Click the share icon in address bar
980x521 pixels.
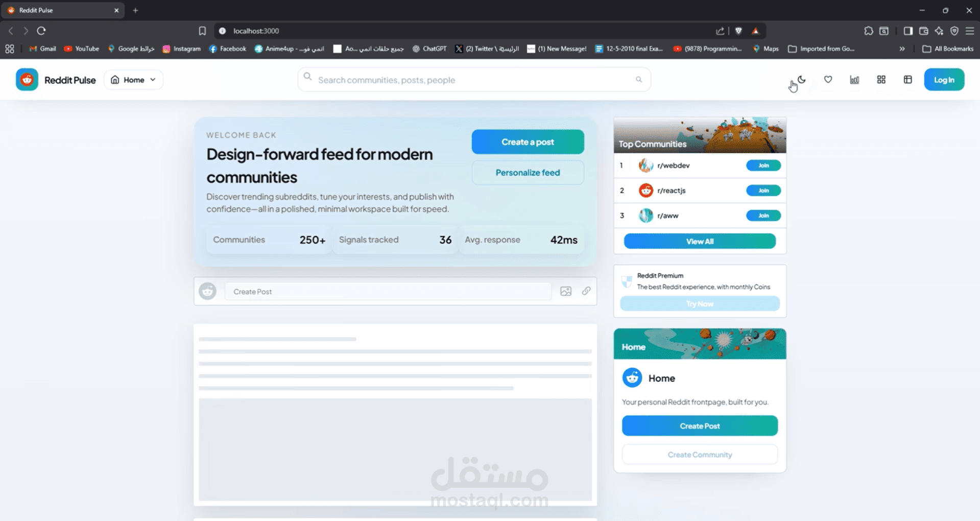720,31
